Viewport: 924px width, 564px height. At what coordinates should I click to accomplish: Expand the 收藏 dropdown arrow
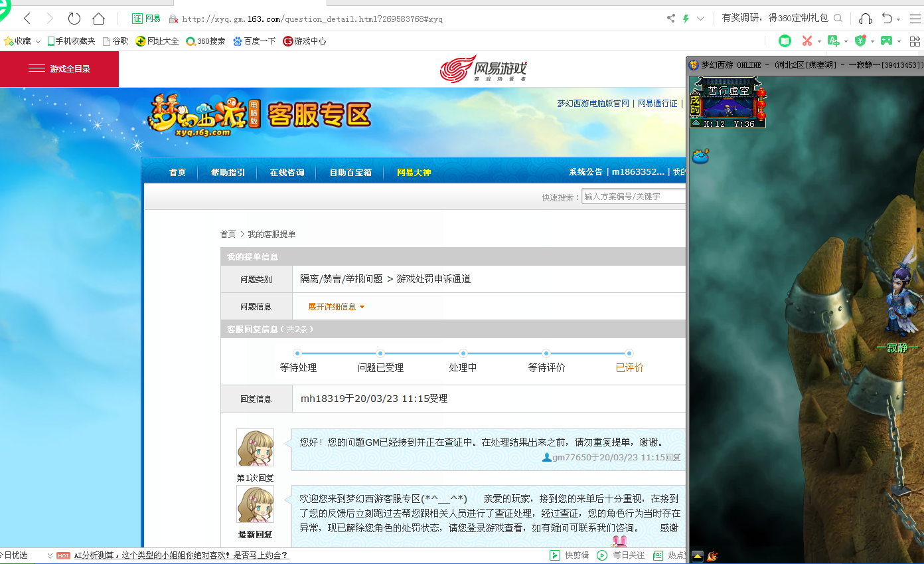tap(38, 42)
